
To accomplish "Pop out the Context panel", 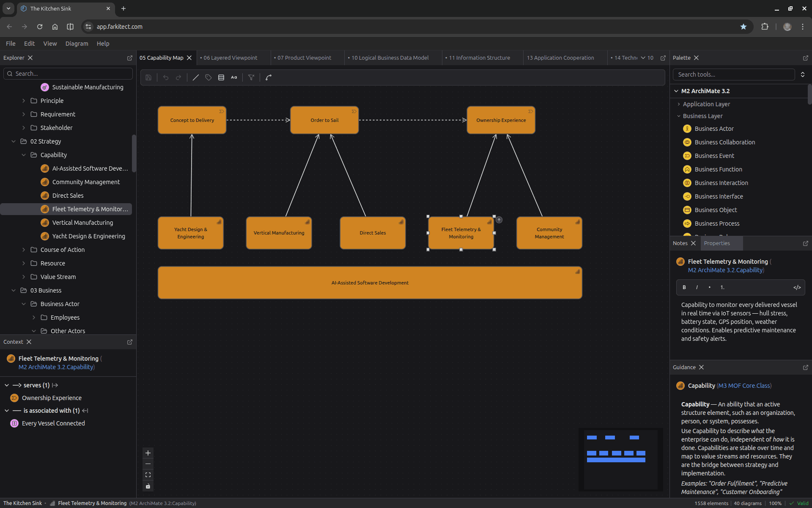I will click(130, 342).
